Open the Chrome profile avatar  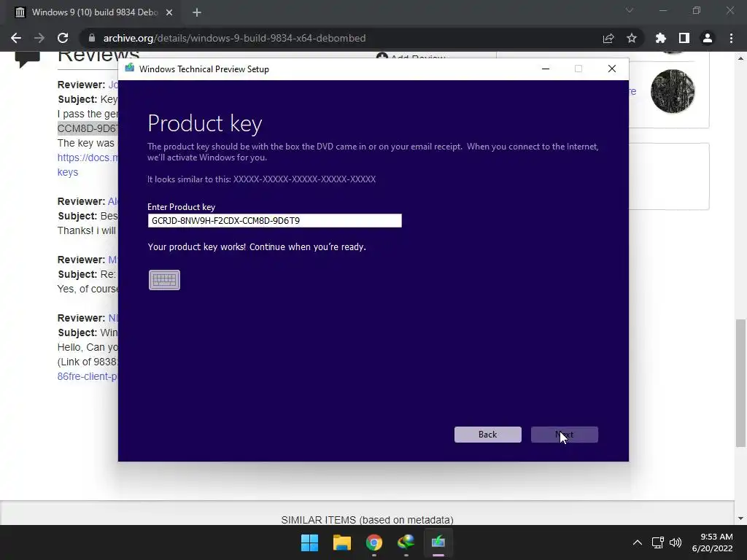[x=708, y=38]
